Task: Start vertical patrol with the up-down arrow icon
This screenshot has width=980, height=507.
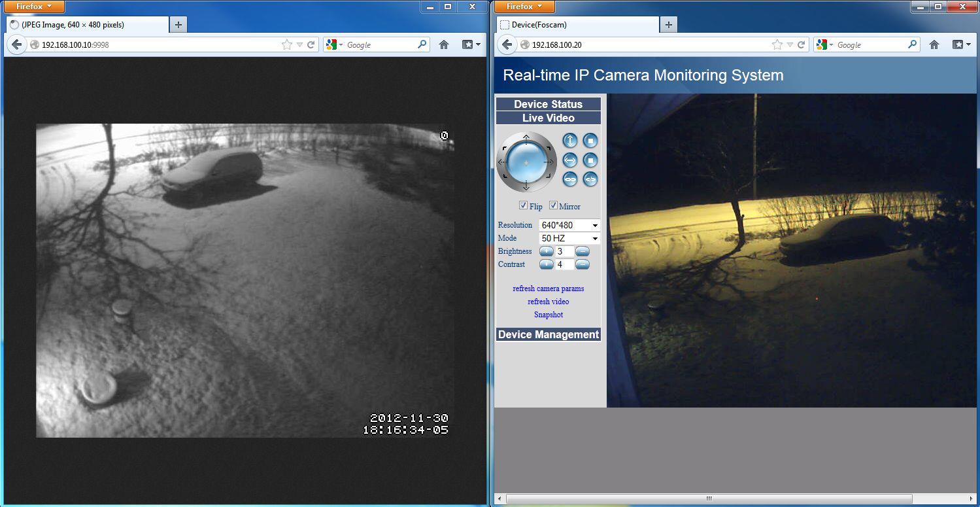Action: pos(570,141)
